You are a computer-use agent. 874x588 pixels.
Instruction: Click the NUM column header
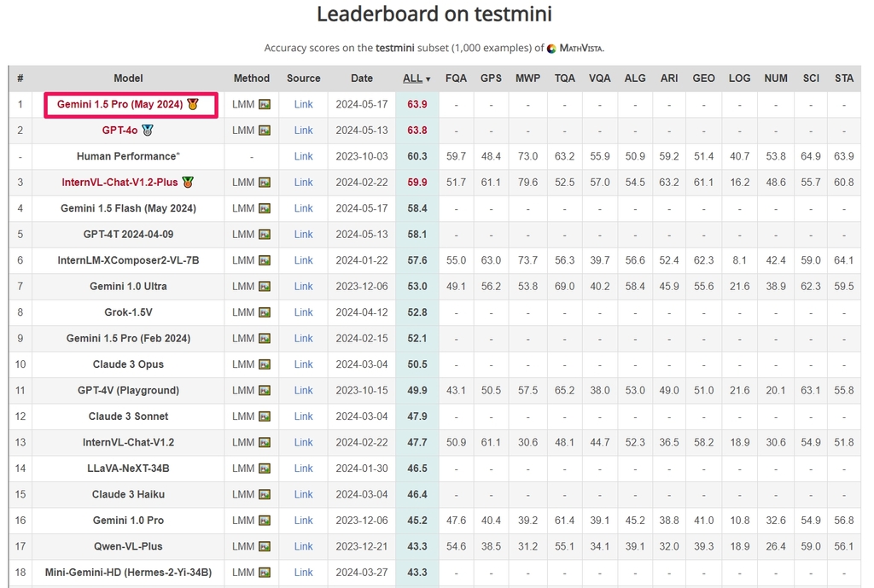point(776,78)
